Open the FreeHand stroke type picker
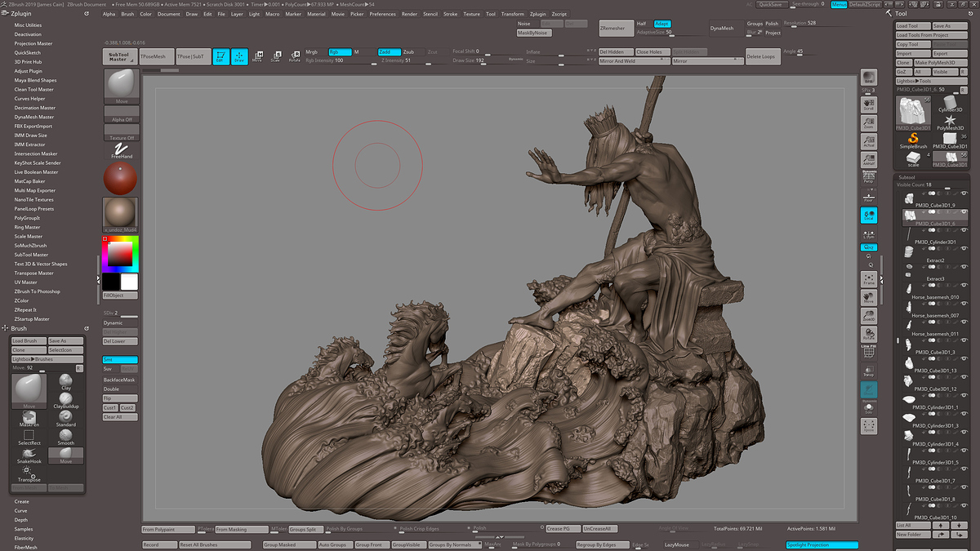This screenshot has height=551, width=980. tap(122, 149)
